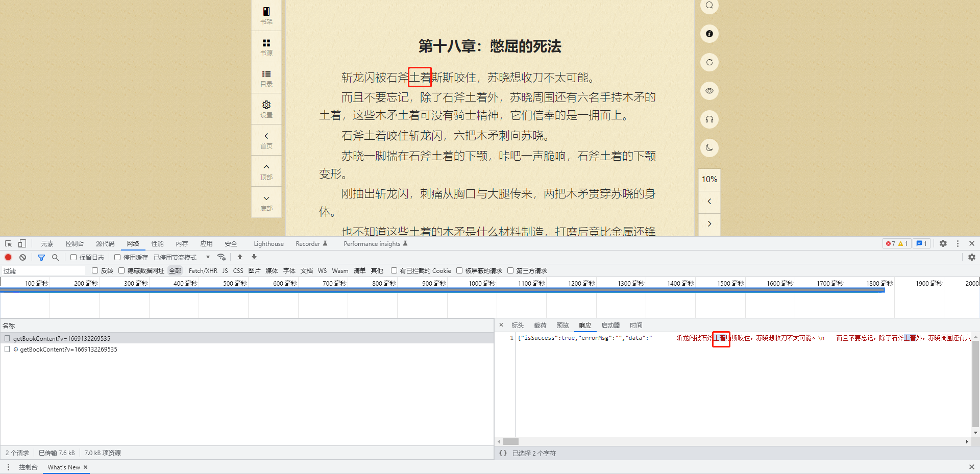Switch to dark mode with the moon icon
The height and width of the screenshot is (474, 980).
click(709, 148)
